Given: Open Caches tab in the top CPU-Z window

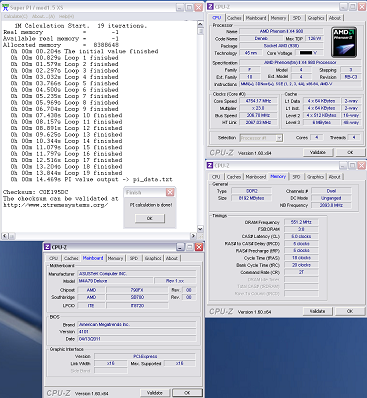Looking at the screenshot, I should (x=234, y=18).
